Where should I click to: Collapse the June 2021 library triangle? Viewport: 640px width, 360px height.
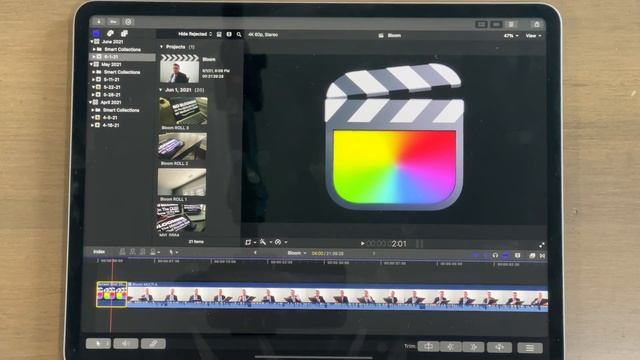pos(92,41)
